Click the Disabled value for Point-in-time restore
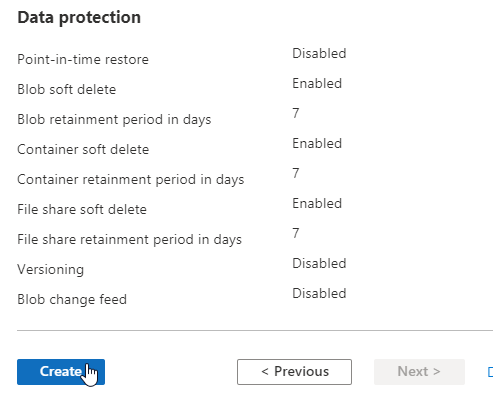 point(319,53)
